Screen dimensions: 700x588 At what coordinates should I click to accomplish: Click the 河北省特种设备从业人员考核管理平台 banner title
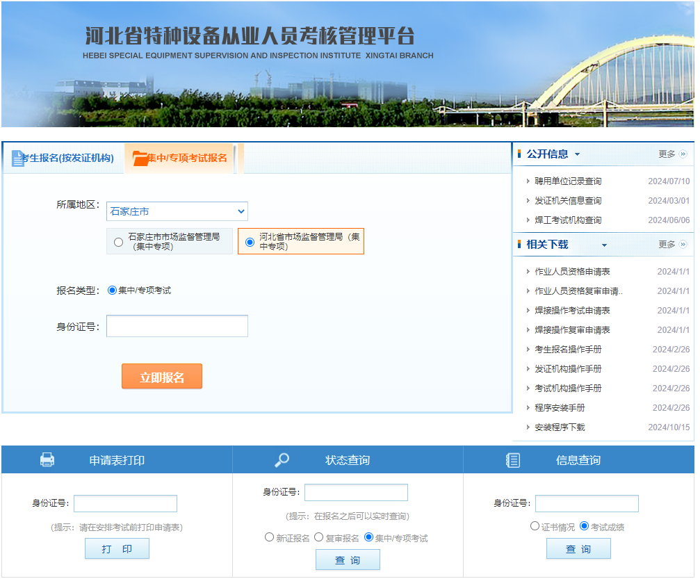250,35
